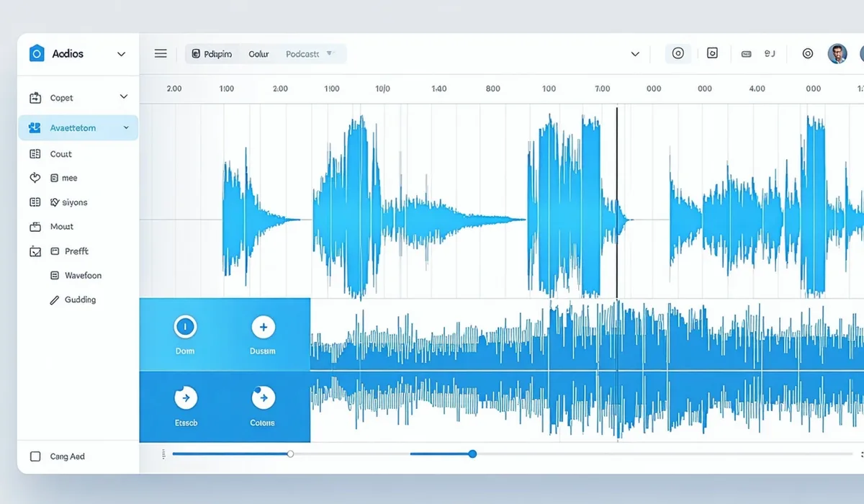Click the left zoom slider's white handle
Image resolution: width=864 pixels, height=504 pixels.
290,454
